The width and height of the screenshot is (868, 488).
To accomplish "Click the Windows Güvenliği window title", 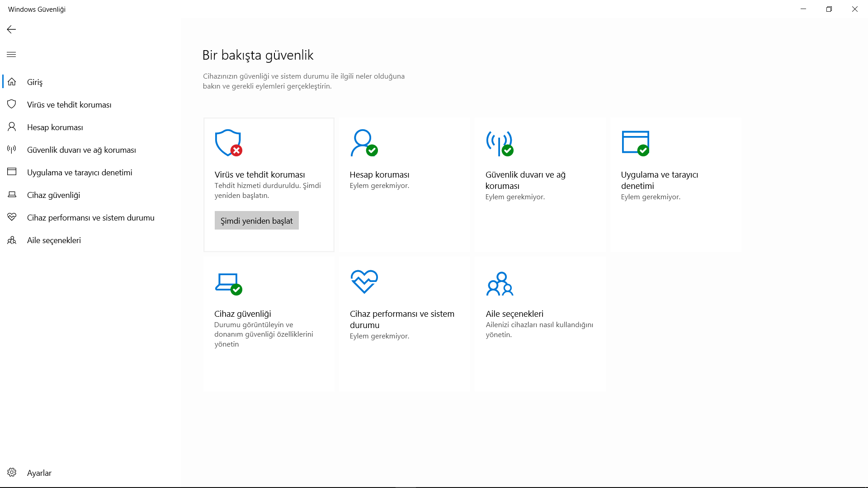I will [x=37, y=9].
